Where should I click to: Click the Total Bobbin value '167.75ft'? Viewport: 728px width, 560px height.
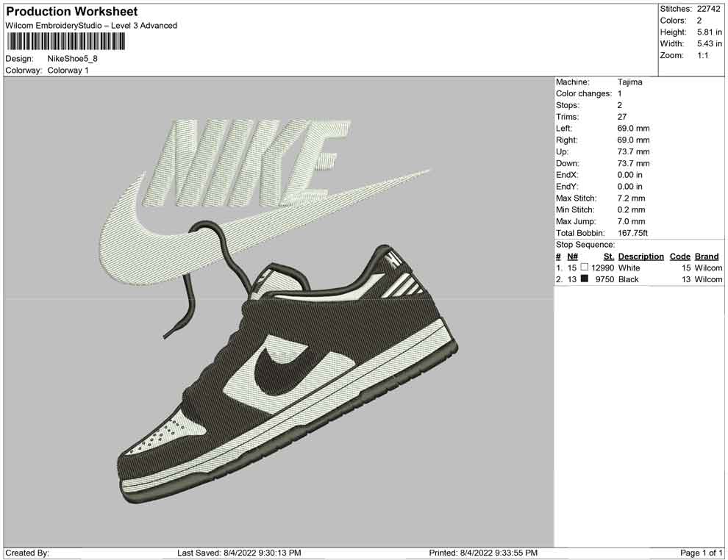pyautogui.click(x=633, y=233)
